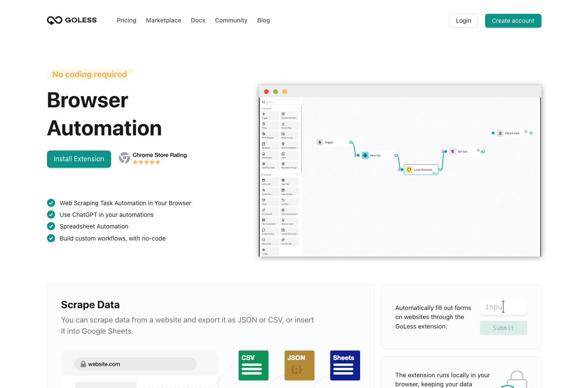Collapse the Browser blocks section

297,175
